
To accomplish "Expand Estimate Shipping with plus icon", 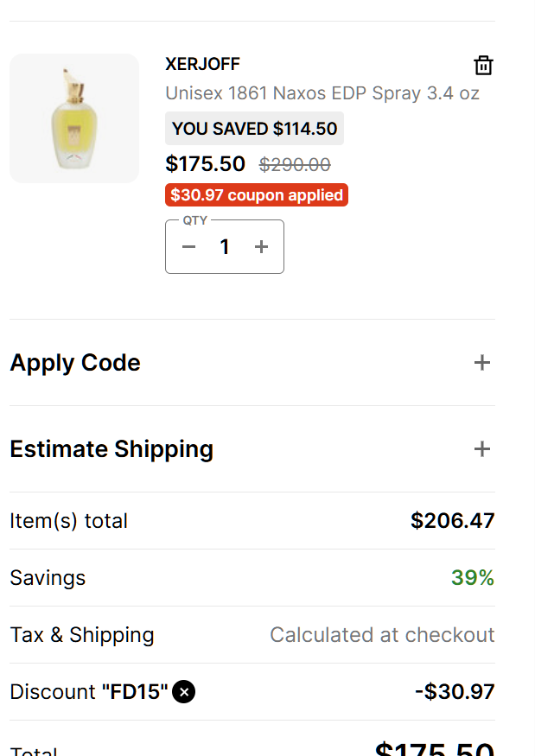I will [x=482, y=449].
